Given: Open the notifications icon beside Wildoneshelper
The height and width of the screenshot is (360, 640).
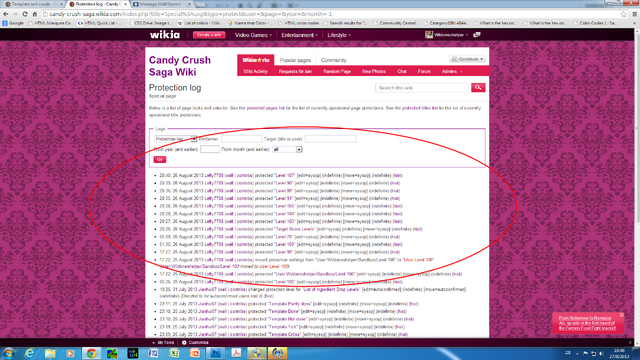Looking at the screenshot, I should 476,35.
